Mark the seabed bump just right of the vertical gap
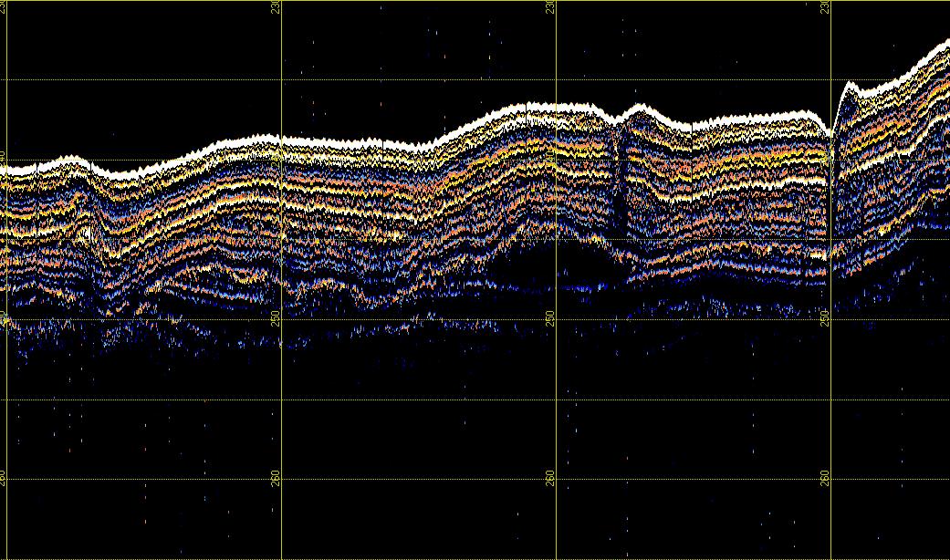This screenshot has width=950, height=560. (x=637, y=109)
